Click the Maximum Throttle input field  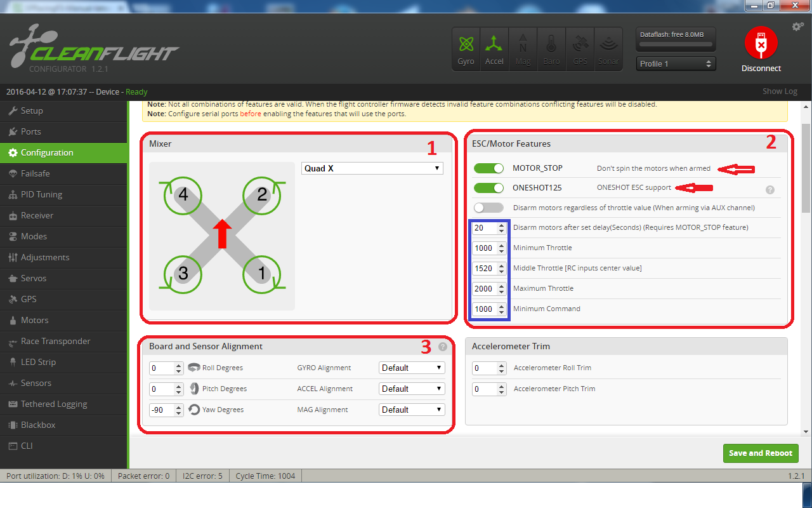[x=489, y=288]
